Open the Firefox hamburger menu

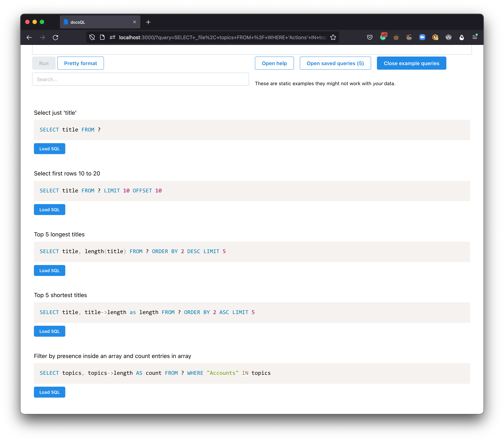475,37
